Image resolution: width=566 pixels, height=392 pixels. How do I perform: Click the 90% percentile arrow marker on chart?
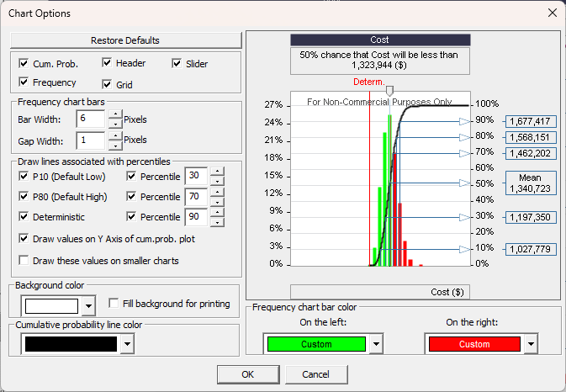coord(463,121)
